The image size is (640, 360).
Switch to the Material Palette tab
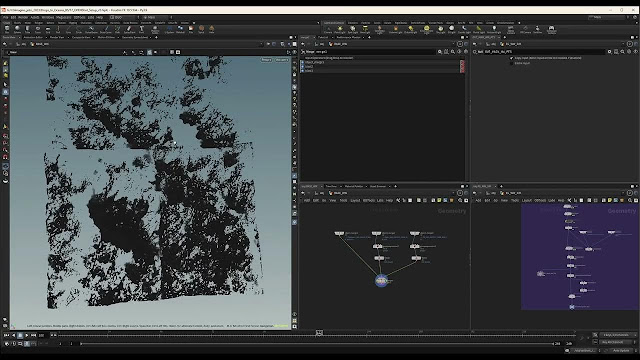point(354,186)
